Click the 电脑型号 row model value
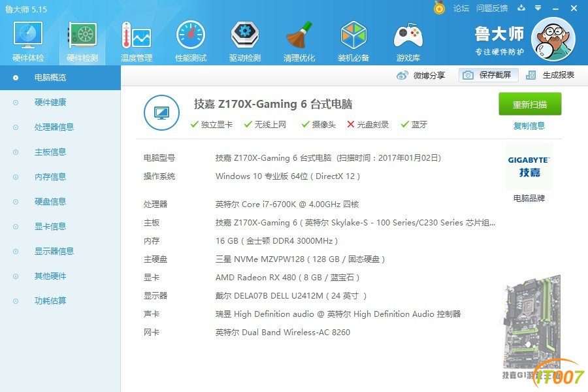 (328, 158)
